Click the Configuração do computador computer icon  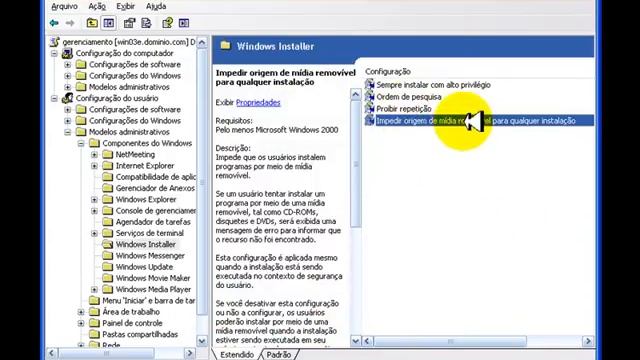pos(67,53)
